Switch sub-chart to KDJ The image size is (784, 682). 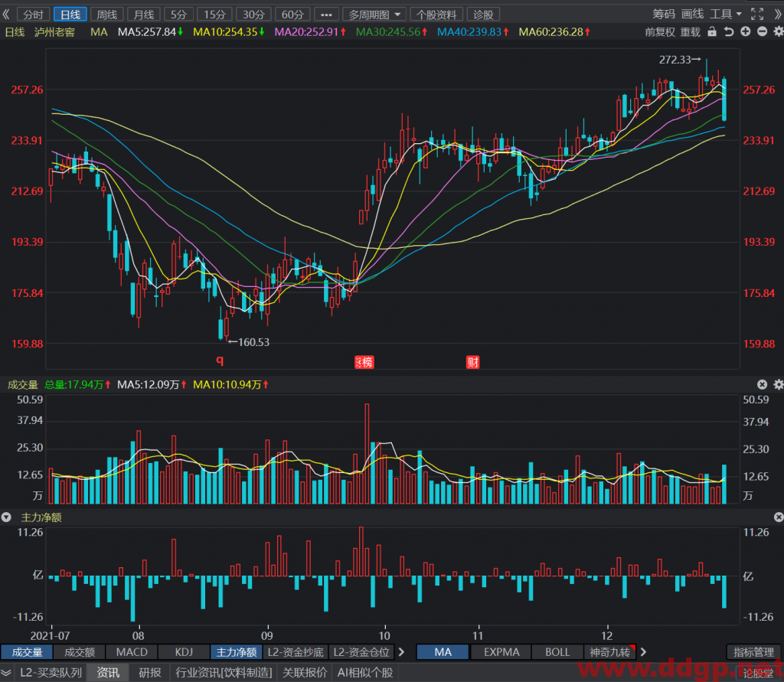tap(184, 652)
